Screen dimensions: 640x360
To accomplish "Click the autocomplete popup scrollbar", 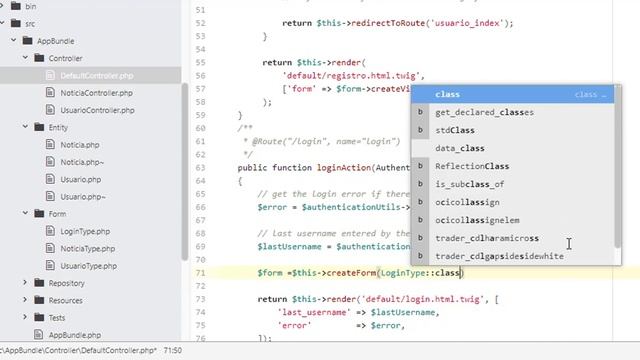I will point(618,166).
